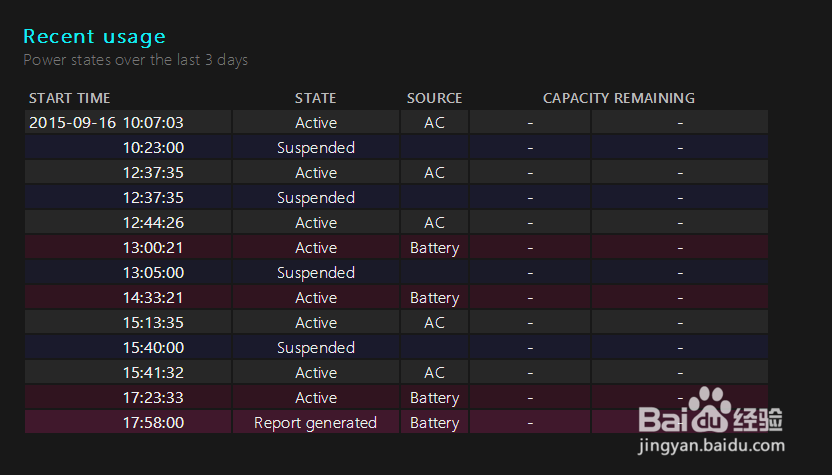Click the Recent usage heading
832x475 pixels.
94,37
